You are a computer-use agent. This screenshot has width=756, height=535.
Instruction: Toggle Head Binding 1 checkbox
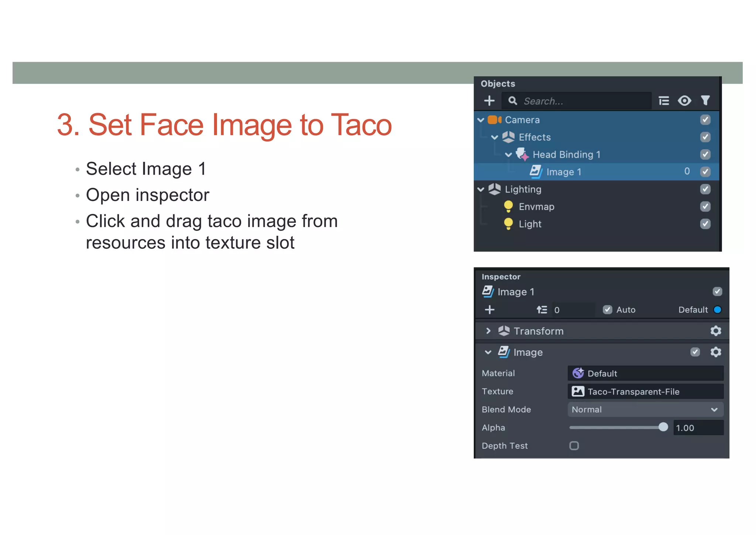coord(705,154)
